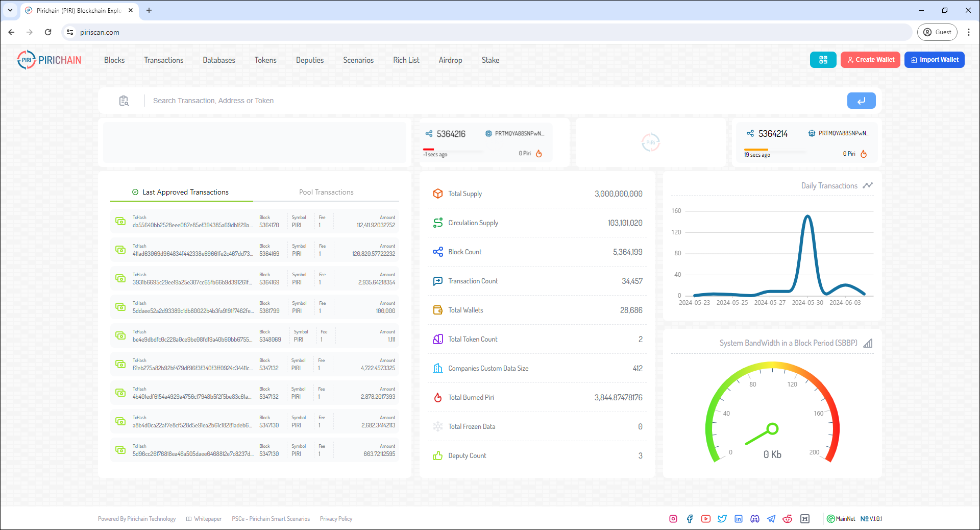Viewport: 980px width, 530px height.
Task: Open the Whitepaper footer link
Action: [207, 519]
